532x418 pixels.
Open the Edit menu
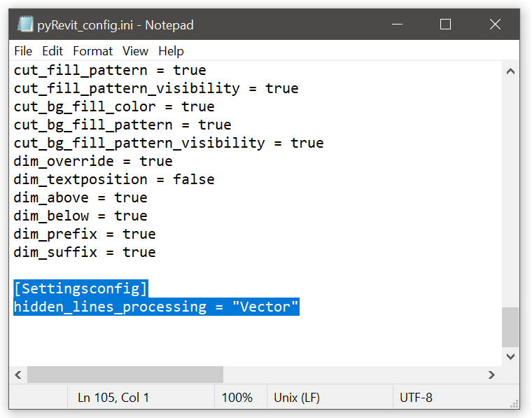(52, 51)
